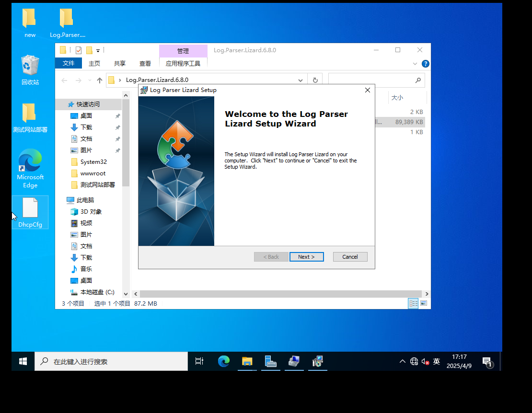Open 音乐 under 此电脑
This screenshot has width=532, height=413.
[x=86, y=269]
